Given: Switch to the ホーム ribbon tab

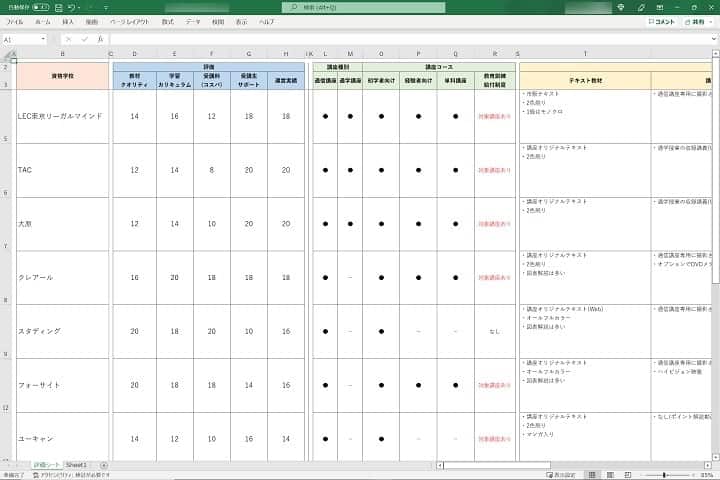Looking at the screenshot, I should coord(43,22).
